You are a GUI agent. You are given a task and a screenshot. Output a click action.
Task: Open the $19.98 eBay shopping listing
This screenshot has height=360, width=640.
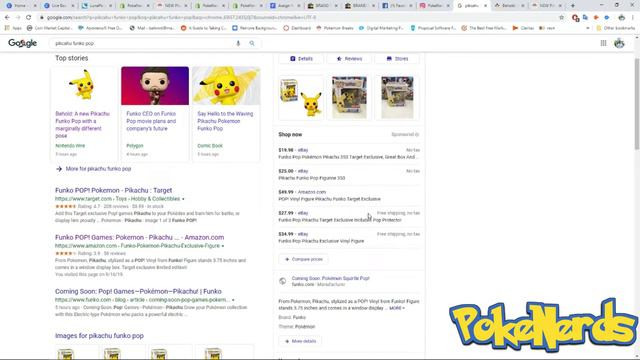pos(349,153)
